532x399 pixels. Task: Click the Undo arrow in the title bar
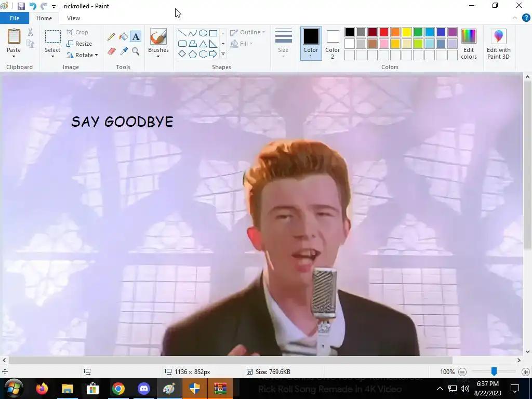click(33, 6)
